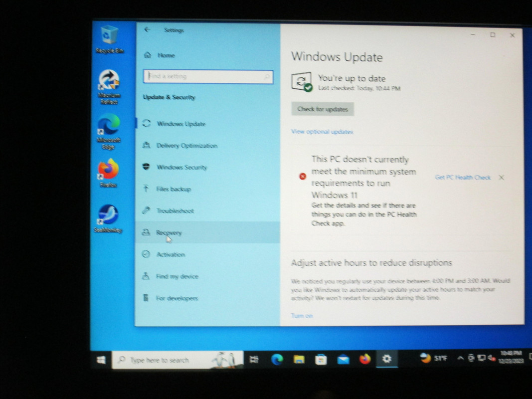Open the Recovery page
This screenshot has height=399, width=532.
coord(207,232)
